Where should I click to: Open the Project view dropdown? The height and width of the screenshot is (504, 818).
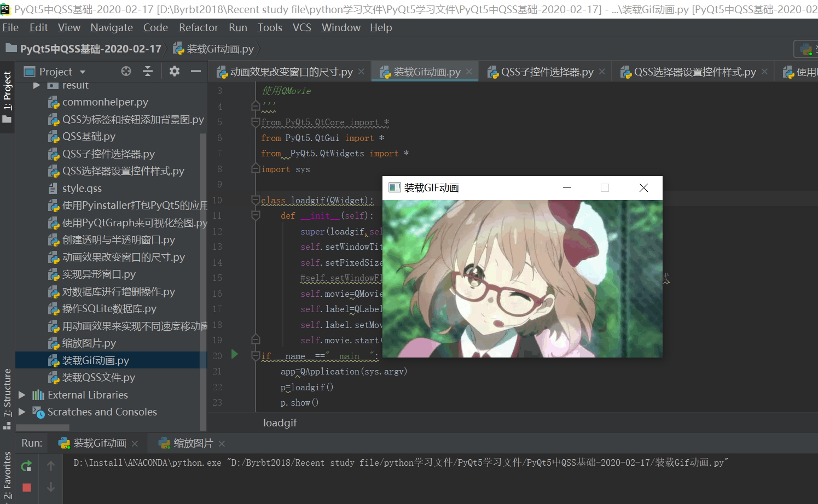[x=83, y=72]
